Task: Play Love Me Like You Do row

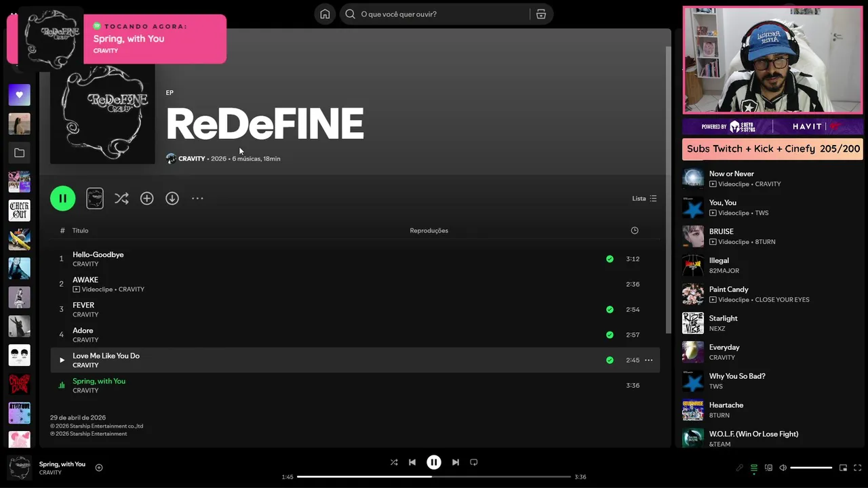Action: (62, 361)
